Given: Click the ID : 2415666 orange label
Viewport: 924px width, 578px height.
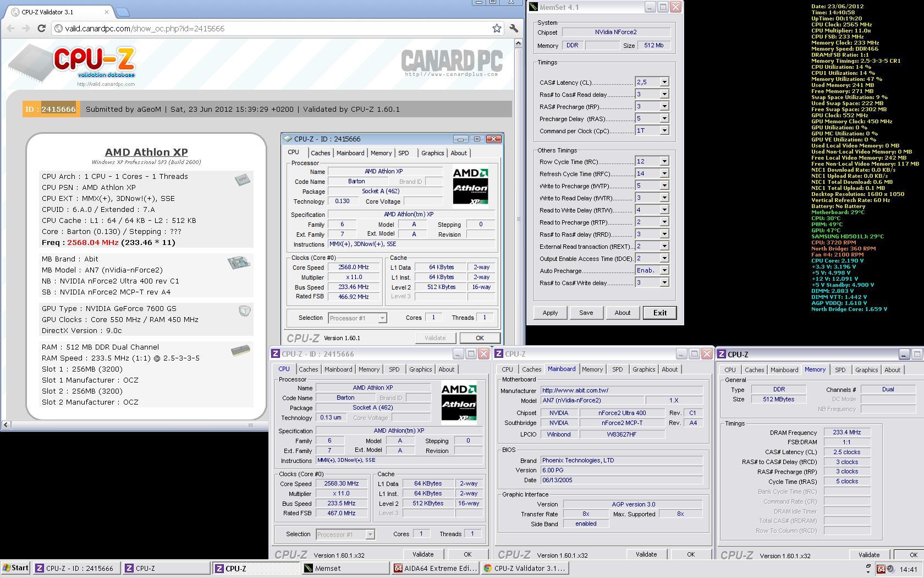Looking at the screenshot, I should [x=51, y=109].
